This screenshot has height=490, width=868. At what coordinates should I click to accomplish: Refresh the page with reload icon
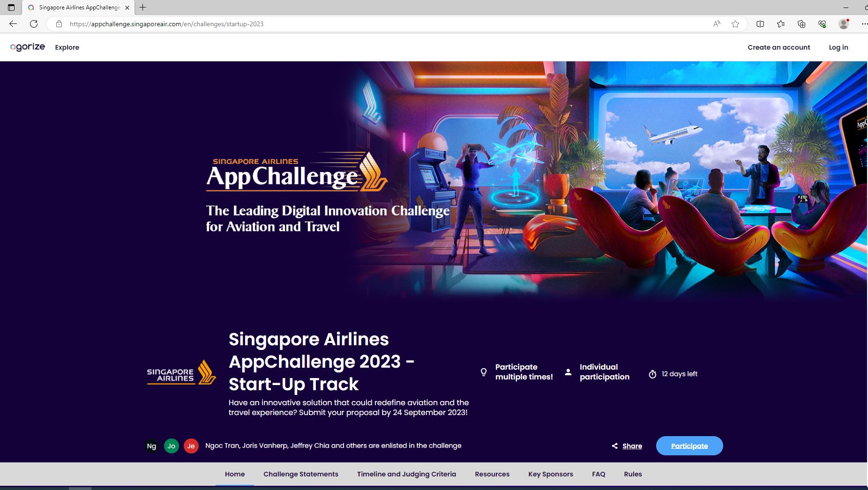[34, 24]
